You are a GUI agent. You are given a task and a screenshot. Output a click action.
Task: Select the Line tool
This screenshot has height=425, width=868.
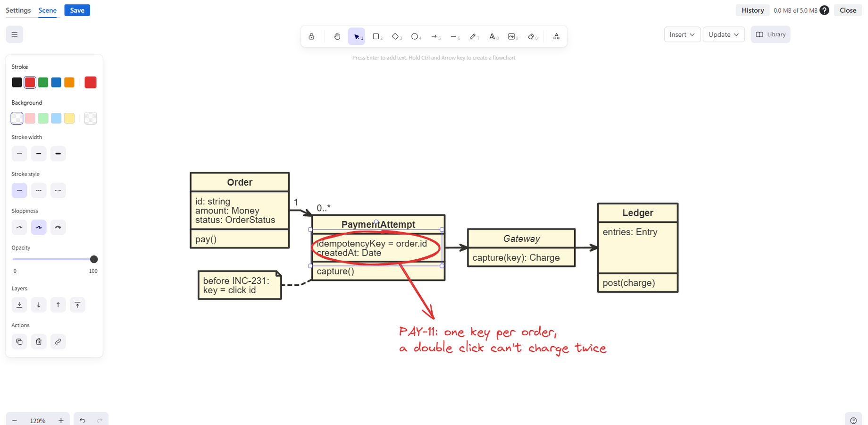[454, 36]
